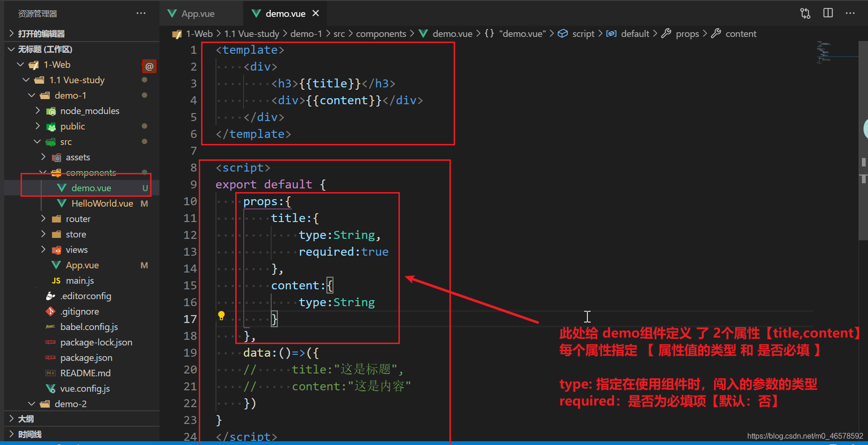The width and height of the screenshot is (868, 445).
Task: Click the @ badge beside 1-Web
Action: (149, 66)
